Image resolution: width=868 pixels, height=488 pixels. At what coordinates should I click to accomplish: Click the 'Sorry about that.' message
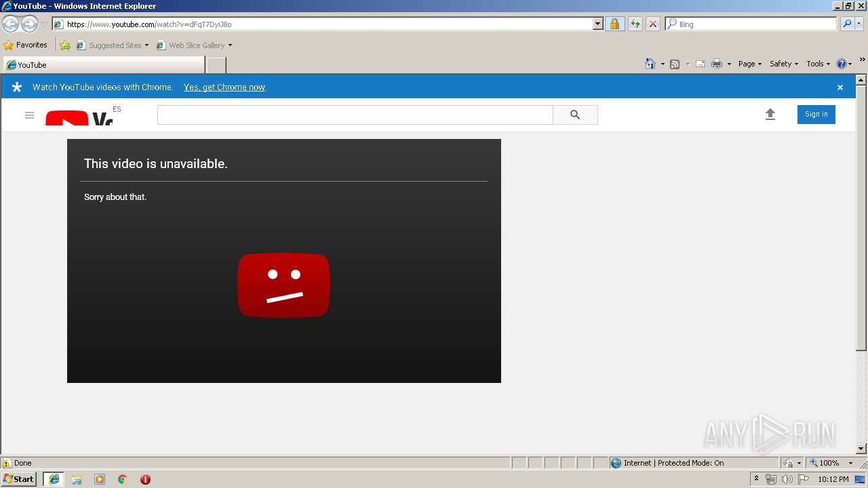[115, 197]
